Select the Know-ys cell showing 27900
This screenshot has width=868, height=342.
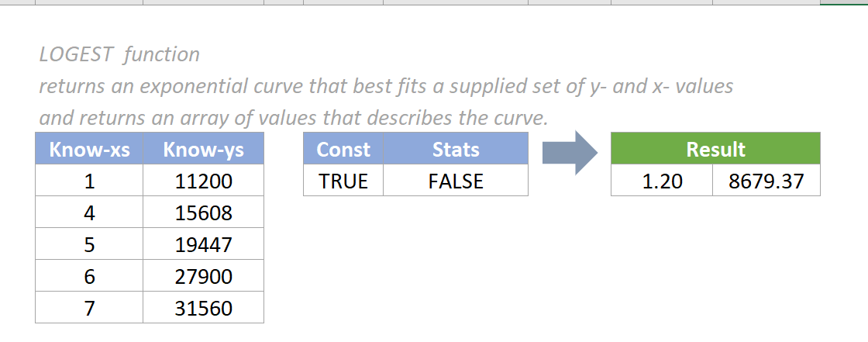(x=203, y=277)
